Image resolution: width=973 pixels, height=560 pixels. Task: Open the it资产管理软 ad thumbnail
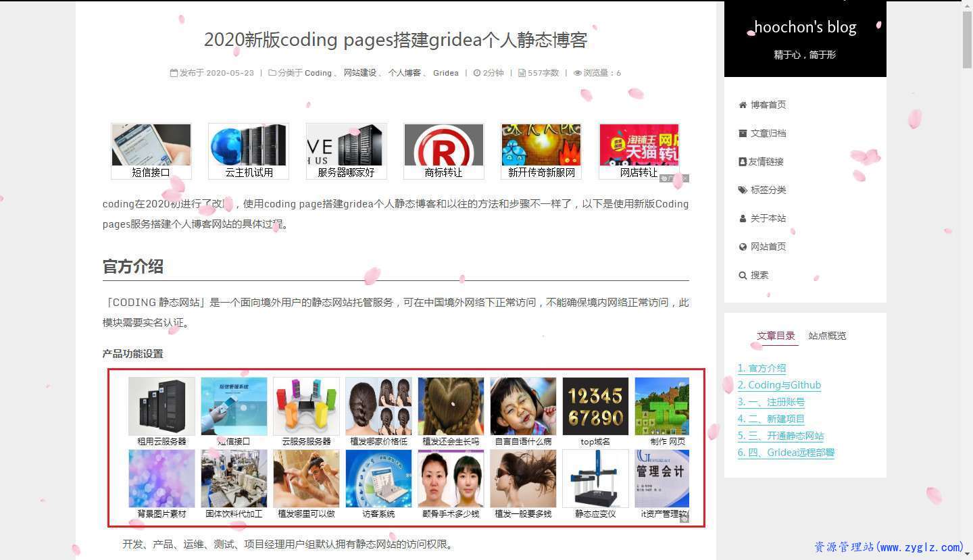coord(662,484)
